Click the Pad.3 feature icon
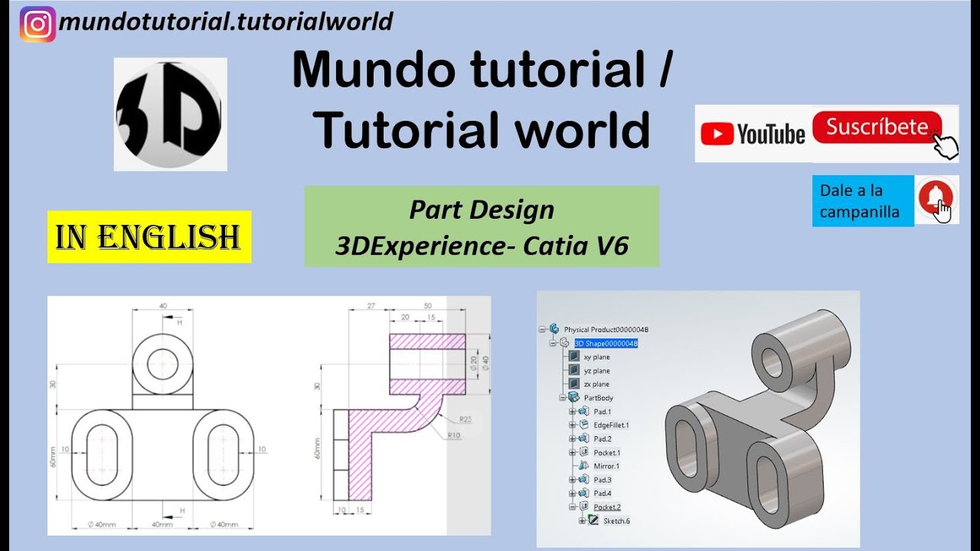 [583, 480]
